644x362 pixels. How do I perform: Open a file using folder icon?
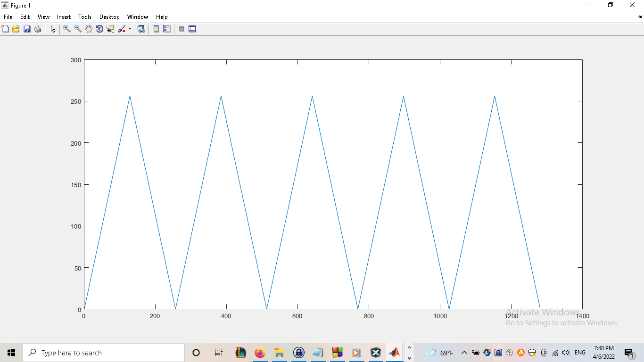coord(16,29)
